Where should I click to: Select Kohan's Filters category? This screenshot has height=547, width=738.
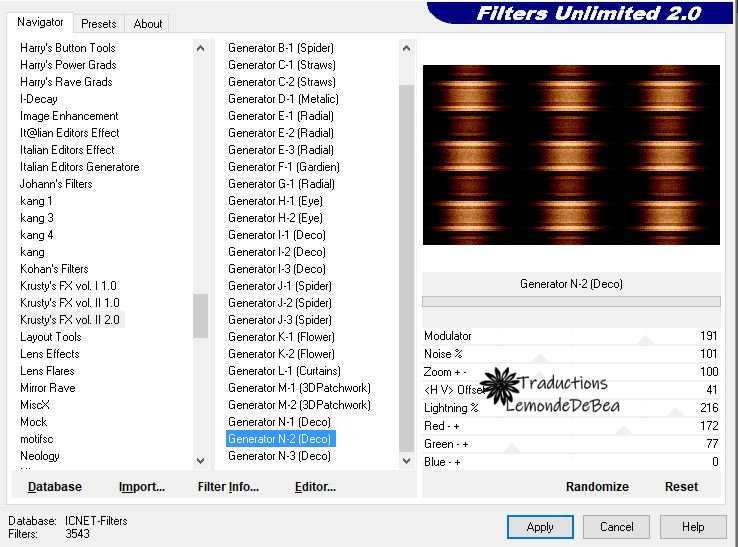[x=54, y=269]
